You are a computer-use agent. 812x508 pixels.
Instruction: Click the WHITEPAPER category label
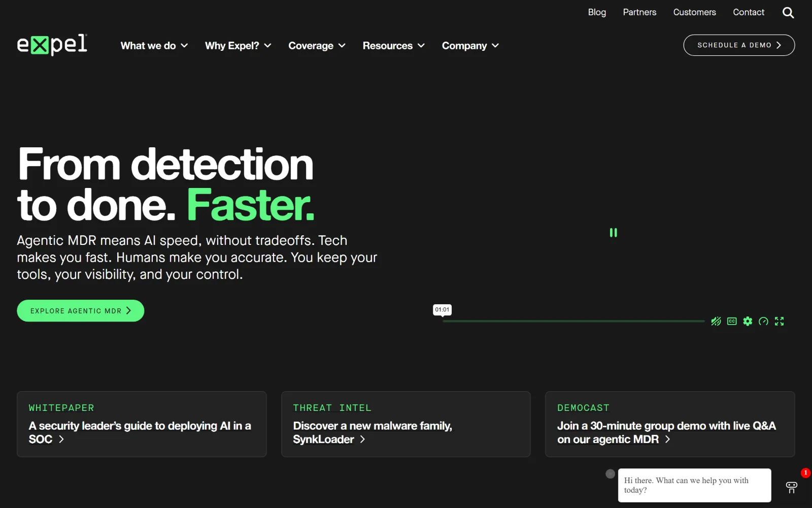tap(61, 408)
